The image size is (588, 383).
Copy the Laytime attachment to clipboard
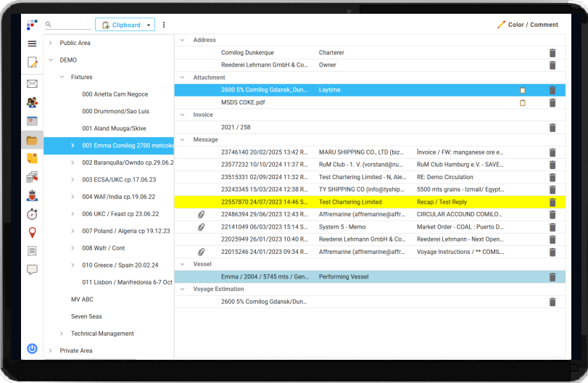[x=523, y=90]
